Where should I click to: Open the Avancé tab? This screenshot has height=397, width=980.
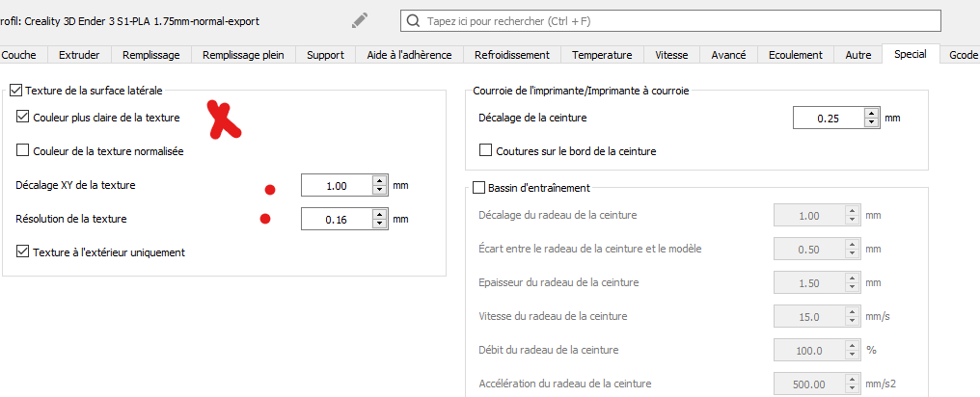coord(729,55)
